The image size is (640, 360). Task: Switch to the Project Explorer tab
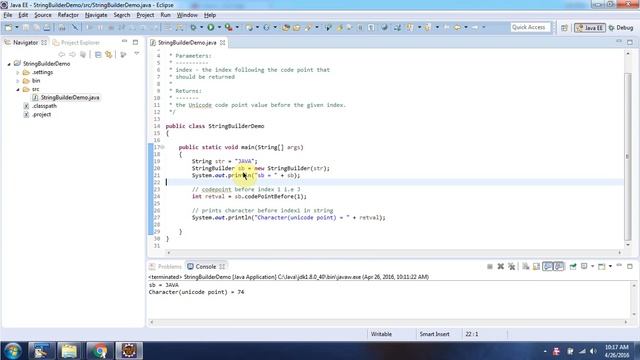76,42
